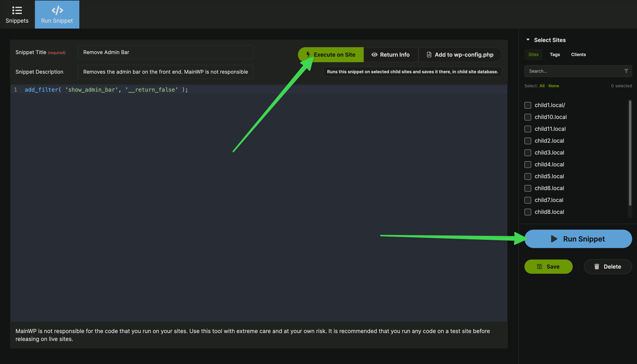Viewport: 637px width, 364px height.
Task: Click the lightning bolt icon on Execute on Site
Action: (308, 55)
